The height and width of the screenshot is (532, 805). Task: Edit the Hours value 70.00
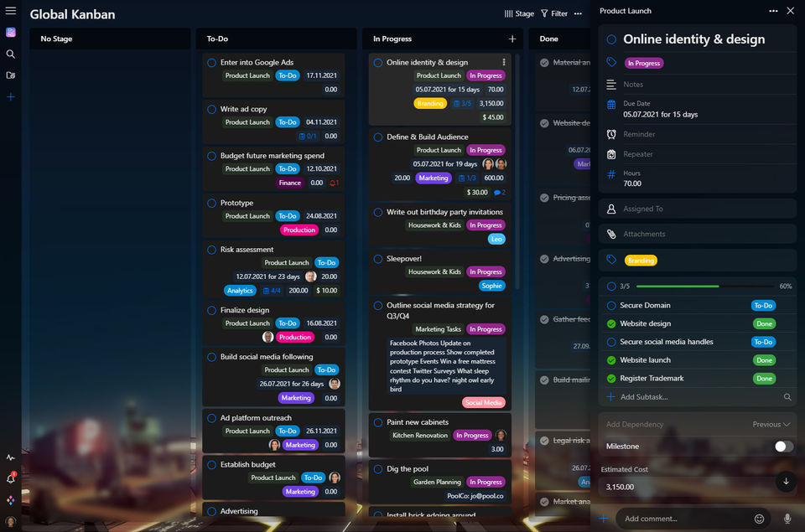click(x=632, y=183)
